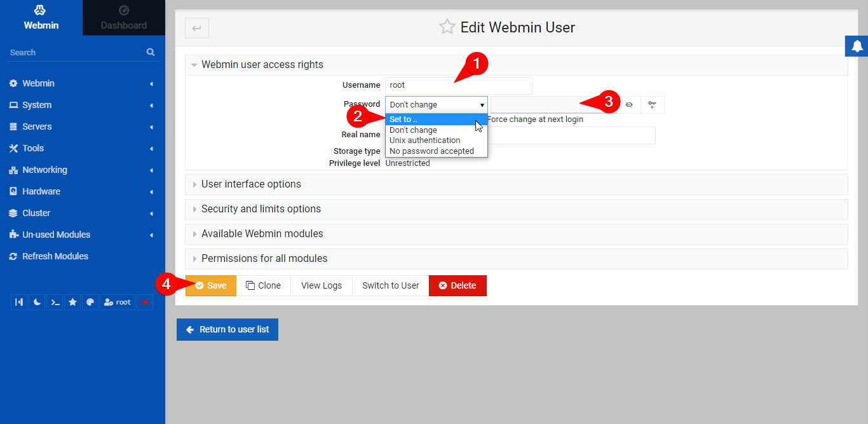Click the Switch to User button
The image size is (868, 424).
tap(391, 285)
